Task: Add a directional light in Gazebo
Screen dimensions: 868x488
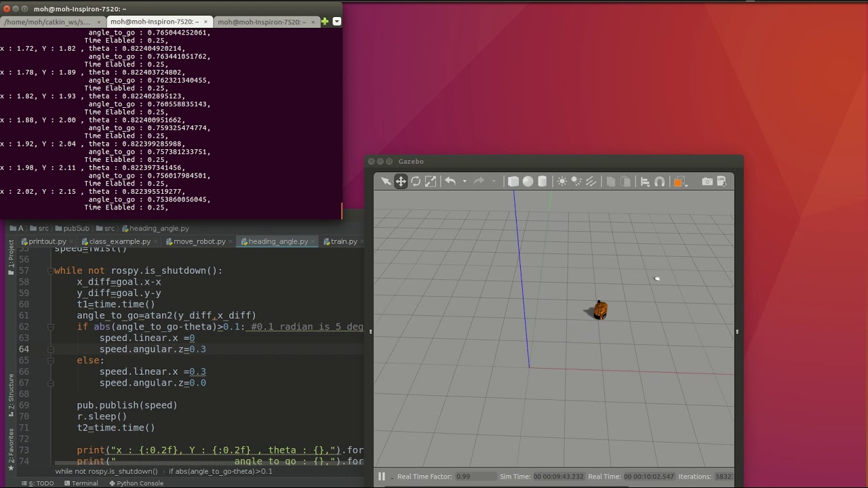Action: (591, 181)
